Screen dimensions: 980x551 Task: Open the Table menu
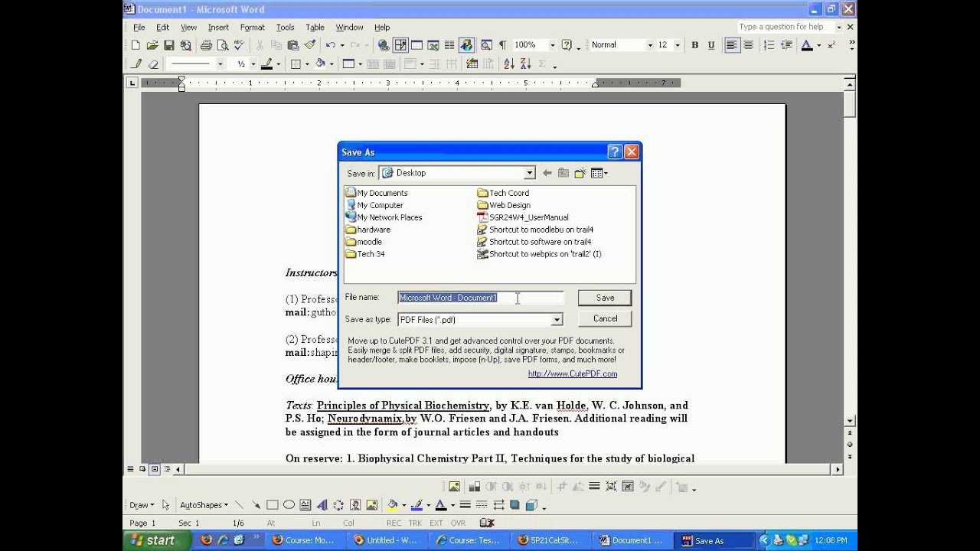click(315, 28)
